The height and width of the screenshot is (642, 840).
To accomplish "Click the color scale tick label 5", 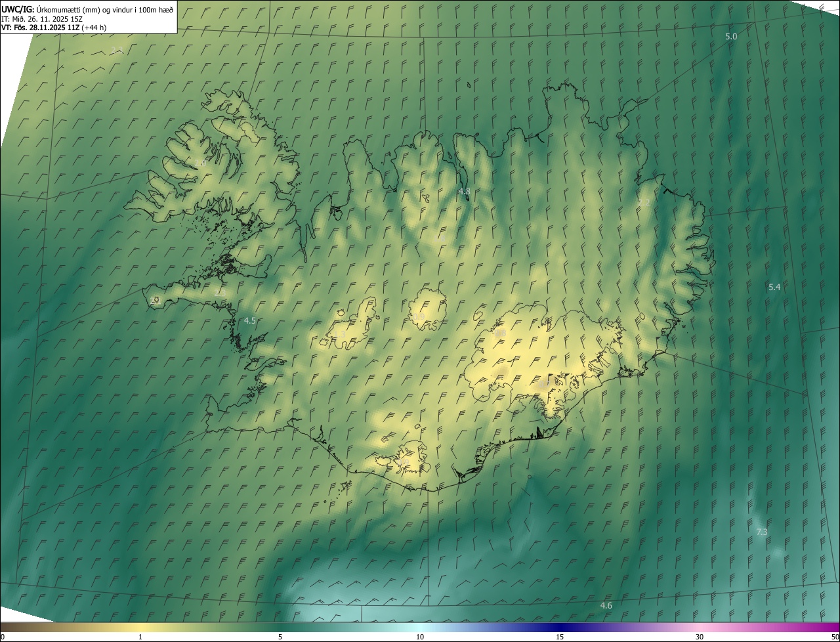I will (280, 637).
